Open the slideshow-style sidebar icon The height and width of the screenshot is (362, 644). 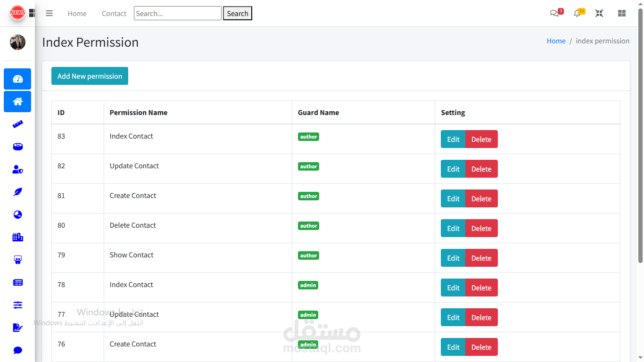pyautogui.click(x=17, y=260)
